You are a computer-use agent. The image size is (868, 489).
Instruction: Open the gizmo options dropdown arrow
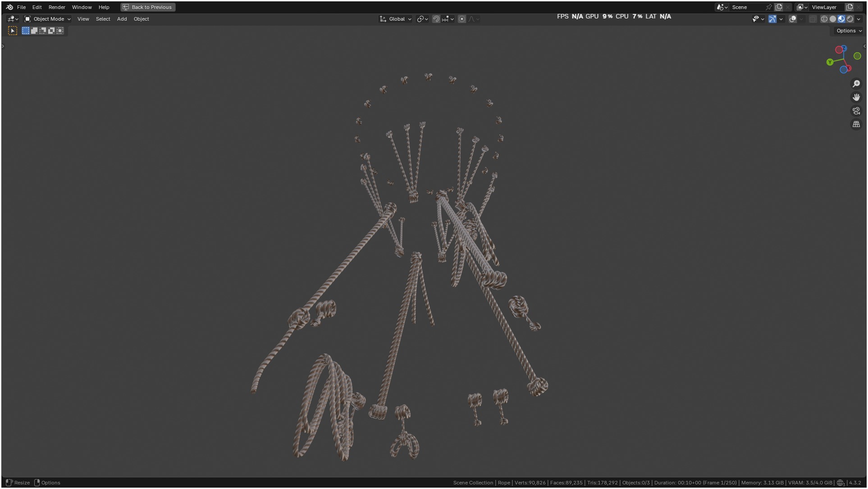point(781,19)
